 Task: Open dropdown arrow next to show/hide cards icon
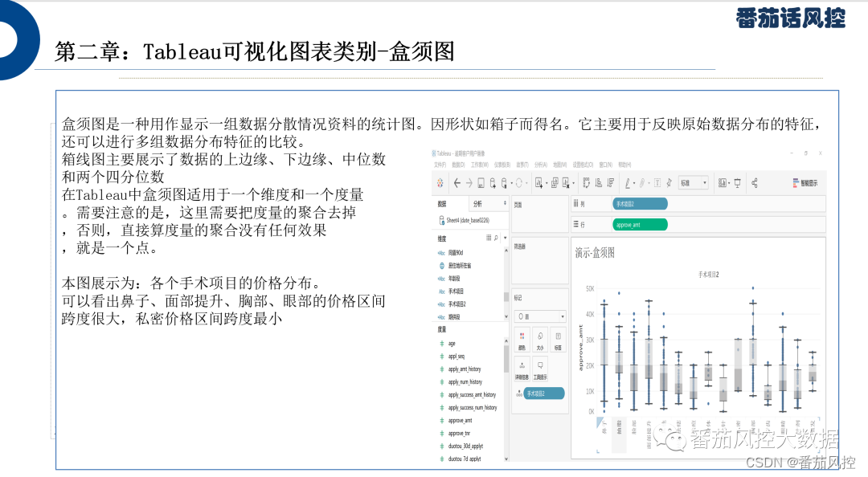729,183
